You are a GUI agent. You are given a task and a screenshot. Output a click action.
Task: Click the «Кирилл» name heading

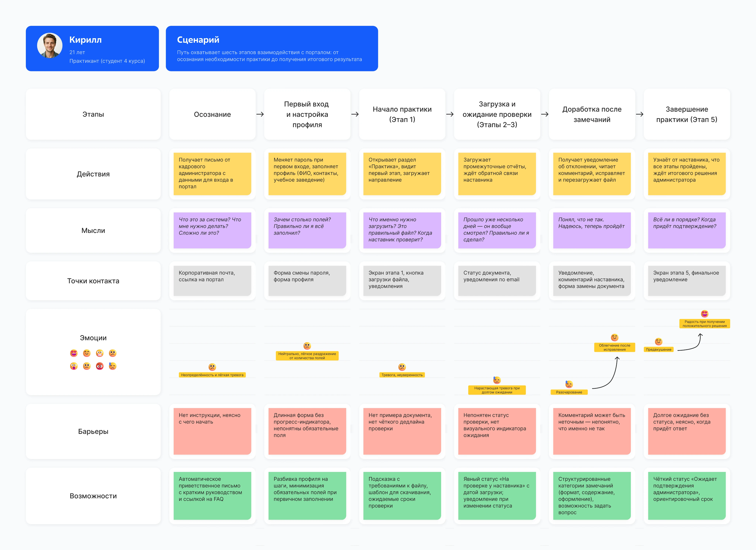(x=85, y=40)
